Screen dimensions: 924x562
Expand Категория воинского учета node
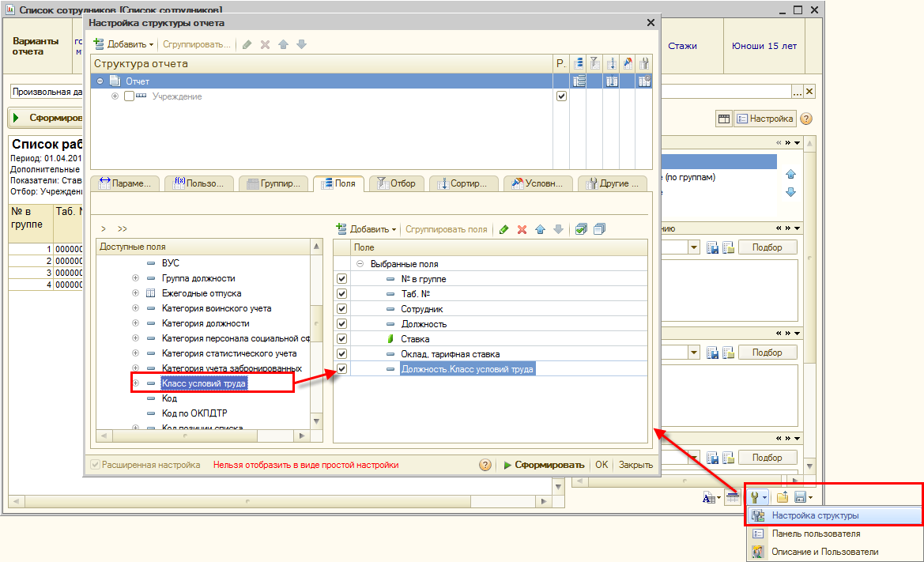click(135, 308)
